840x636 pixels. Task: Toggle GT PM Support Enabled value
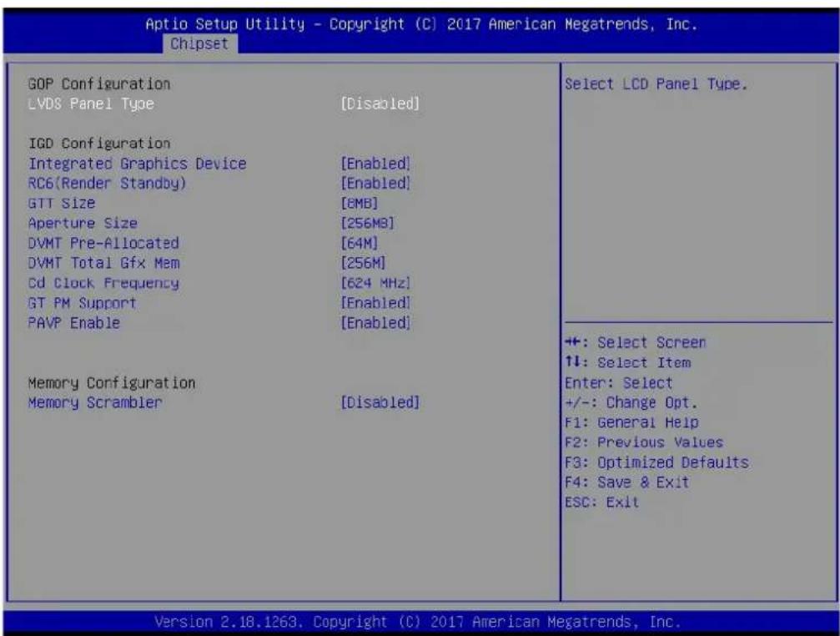375,303
